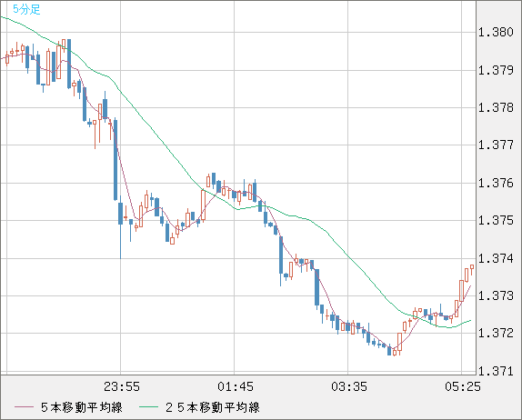Click the 1.376 price axis label
Screen dimensions: 522x420
click(x=496, y=183)
